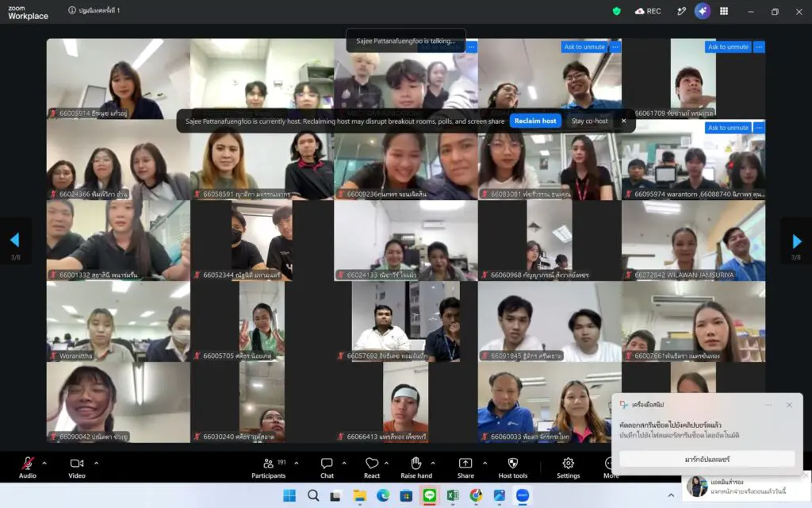Expand video options caret
Viewport: 812px width, 508px height.
96,463
